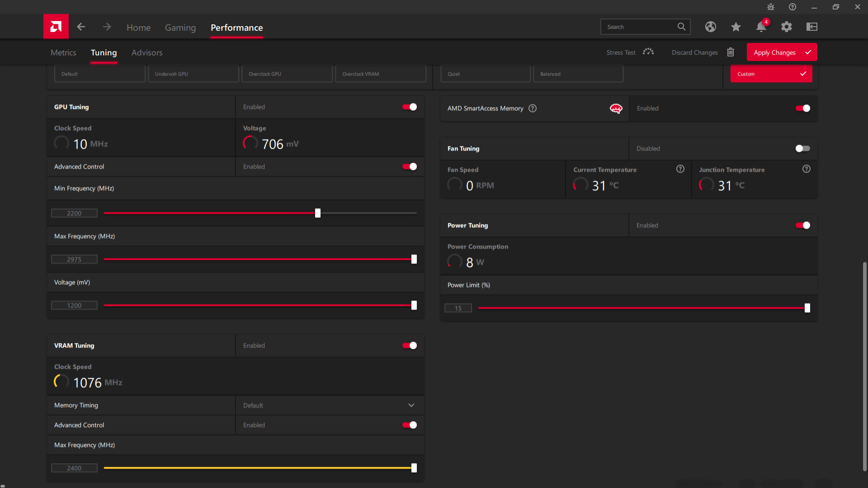
Task: Click the VRAM 2400 frequency input box
Action: pyautogui.click(x=74, y=468)
